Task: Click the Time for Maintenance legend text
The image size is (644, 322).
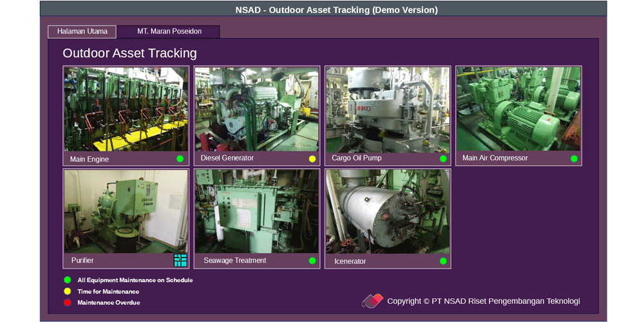Action: 108,292
